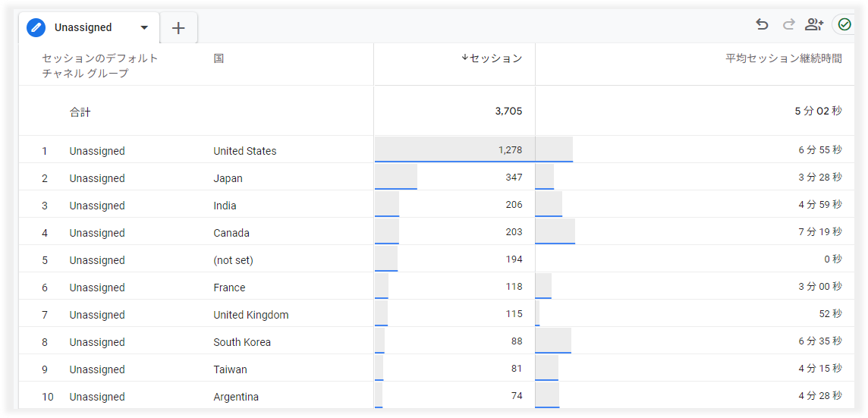Viewport: 868px width, 418px height.
Task: Select the United States row
Action: (x=244, y=151)
